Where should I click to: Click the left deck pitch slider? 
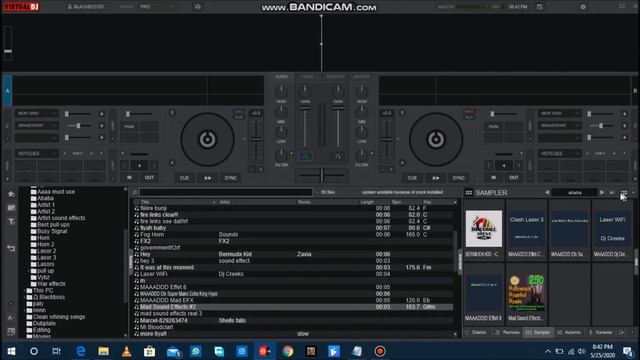pos(256,140)
